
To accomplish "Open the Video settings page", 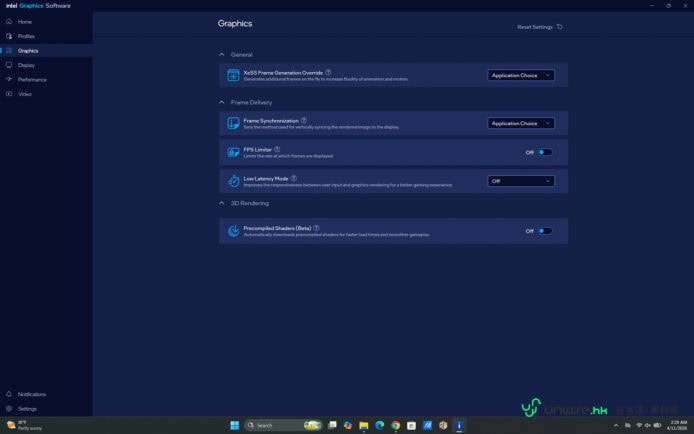I will pos(25,94).
